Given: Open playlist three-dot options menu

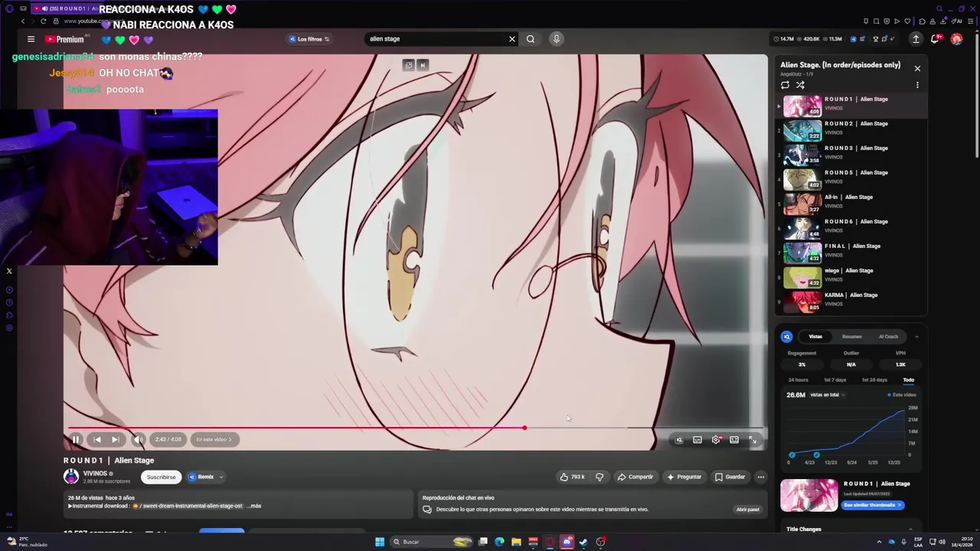Looking at the screenshot, I should point(917,85).
